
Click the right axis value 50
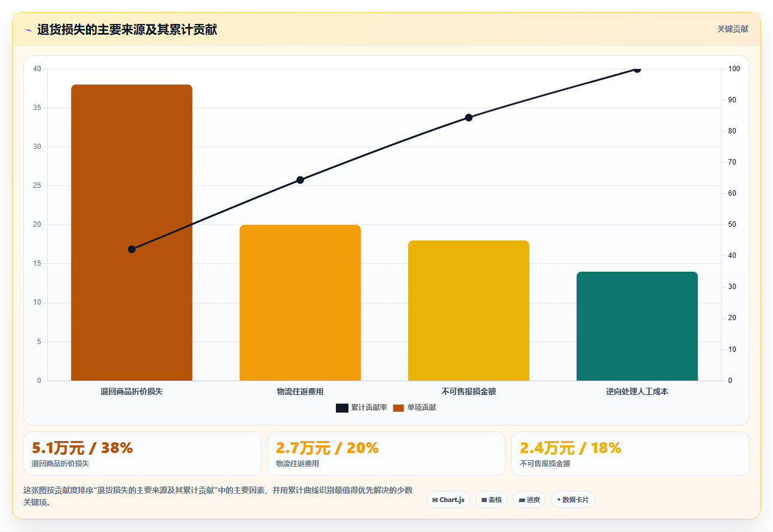tap(732, 224)
